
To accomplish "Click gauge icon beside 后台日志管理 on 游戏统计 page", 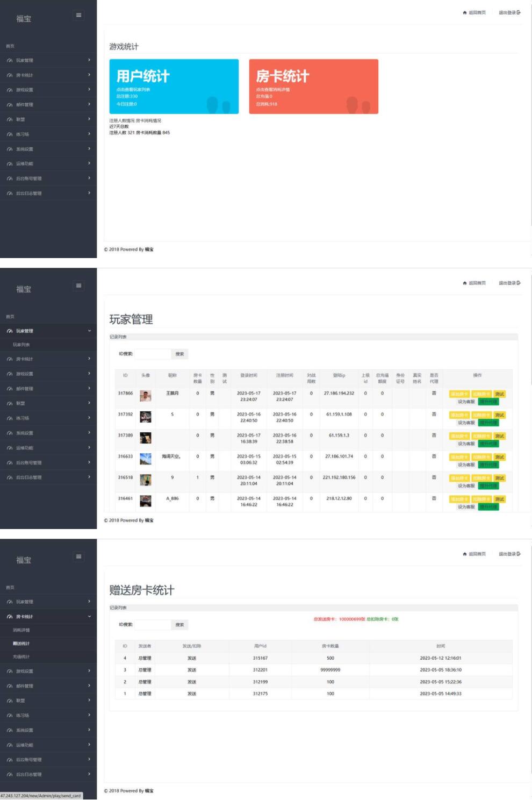I will pos(10,194).
